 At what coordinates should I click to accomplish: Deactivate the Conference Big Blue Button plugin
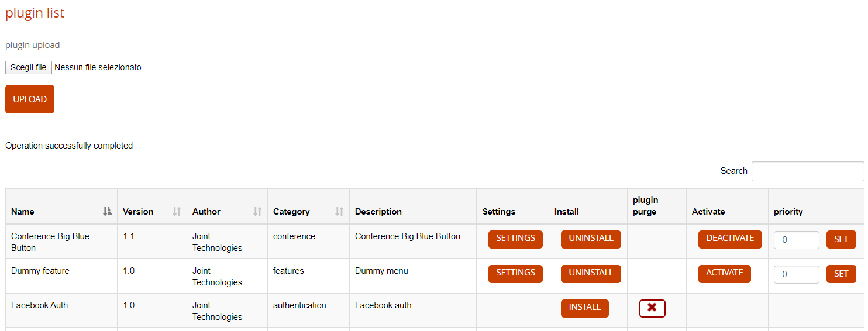[x=730, y=239]
